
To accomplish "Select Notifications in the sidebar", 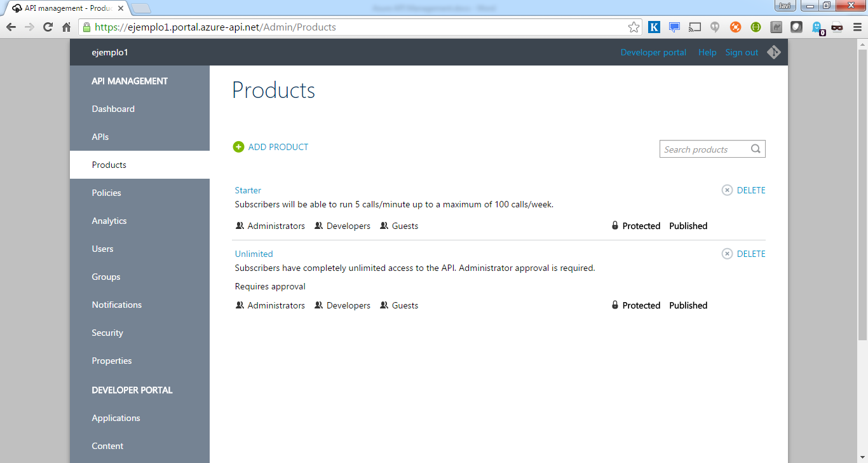I will 116,304.
